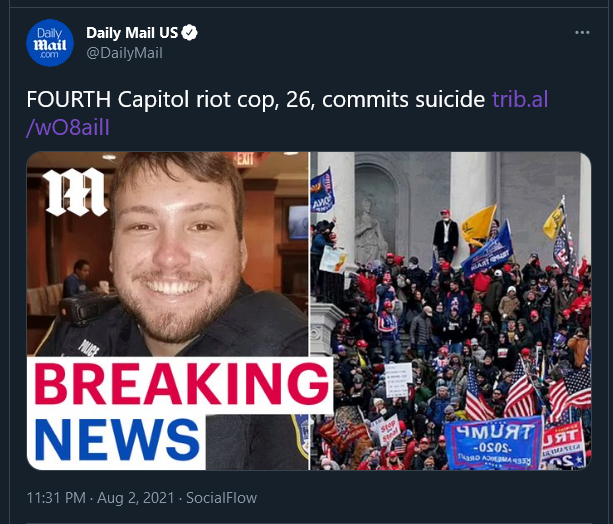Image resolution: width=613 pixels, height=524 pixels.
Task: Click the FOURTH Capitol riot cop headline text
Action: pos(256,99)
